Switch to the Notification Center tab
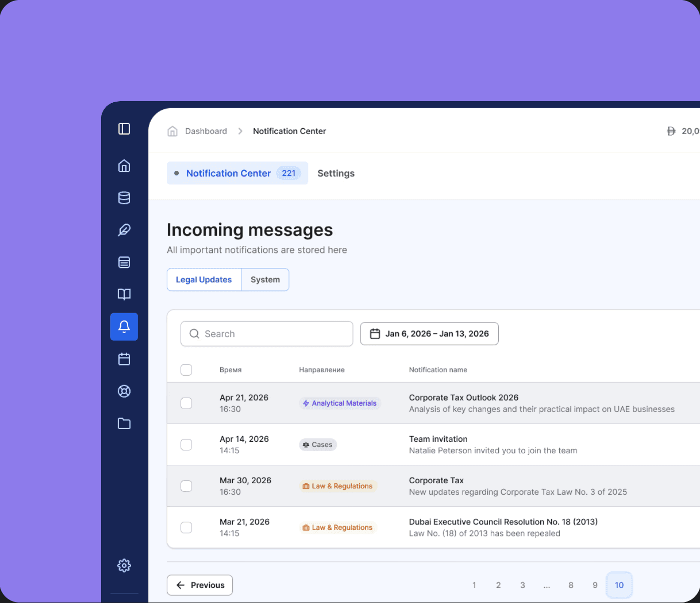This screenshot has width=700, height=603. (x=237, y=173)
